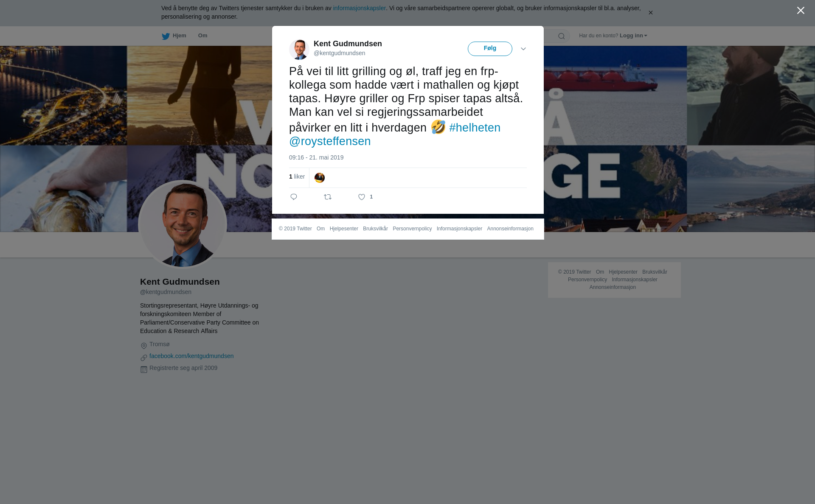Screen dimensions: 815x504
Task: Click the liker's small profile avatar
Action: pos(320,178)
